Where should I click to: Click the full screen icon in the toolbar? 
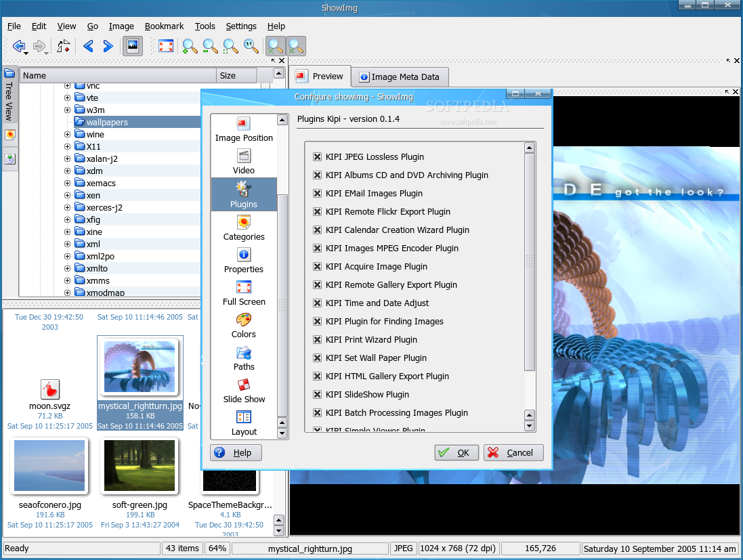(x=166, y=46)
